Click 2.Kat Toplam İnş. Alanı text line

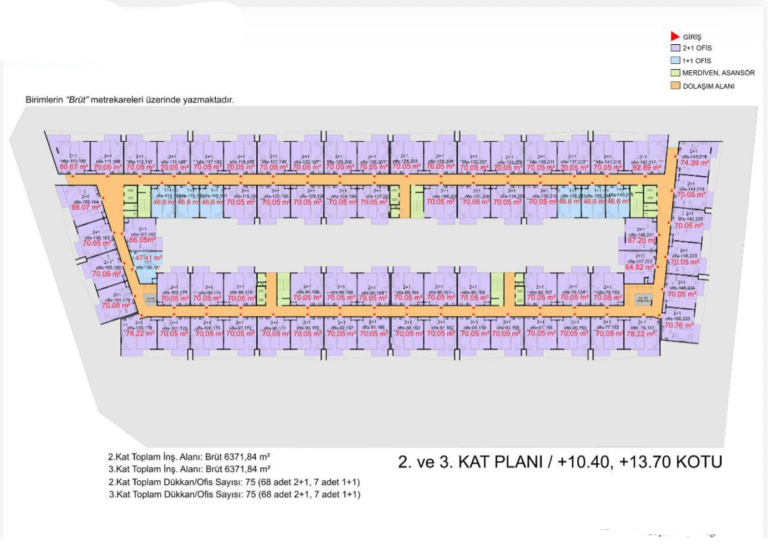click(189, 456)
